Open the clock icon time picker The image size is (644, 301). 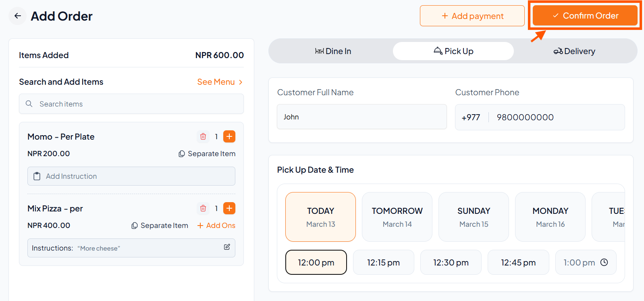(604, 263)
